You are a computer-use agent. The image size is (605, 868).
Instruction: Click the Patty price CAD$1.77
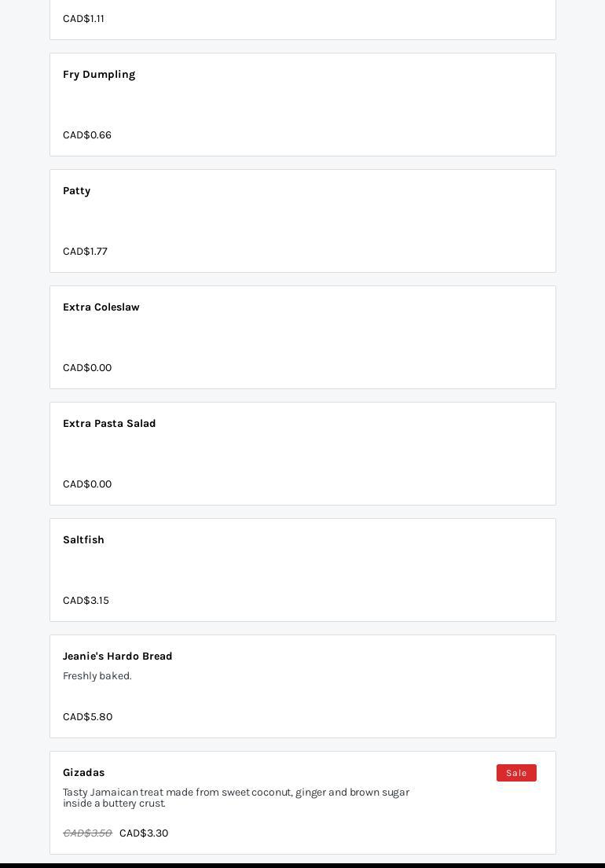pos(85,252)
